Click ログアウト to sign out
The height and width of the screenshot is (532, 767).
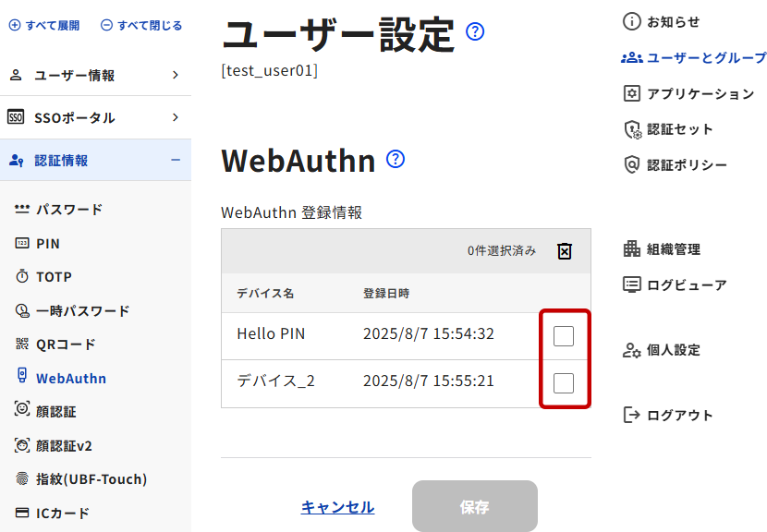(668, 416)
